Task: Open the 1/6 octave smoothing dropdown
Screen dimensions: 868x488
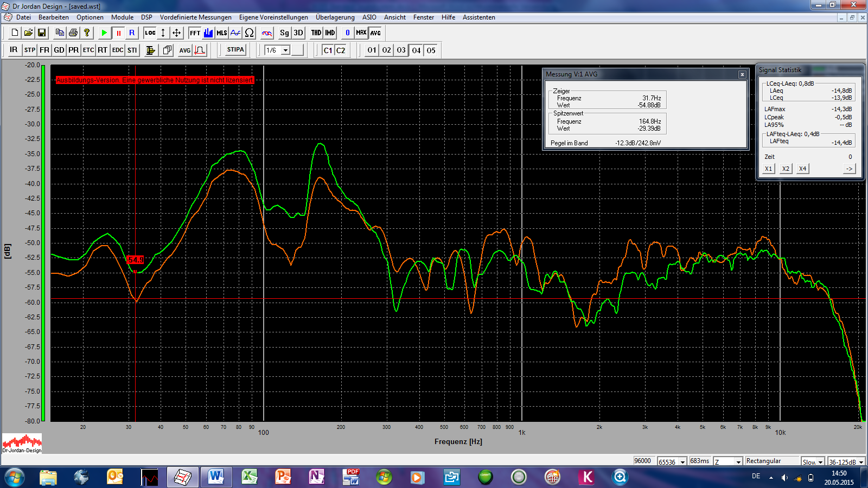Action: 285,50
